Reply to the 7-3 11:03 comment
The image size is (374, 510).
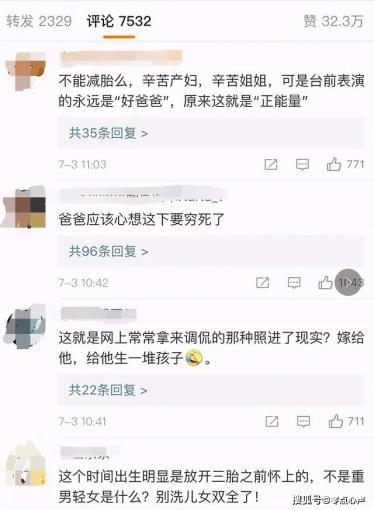[302, 164]
